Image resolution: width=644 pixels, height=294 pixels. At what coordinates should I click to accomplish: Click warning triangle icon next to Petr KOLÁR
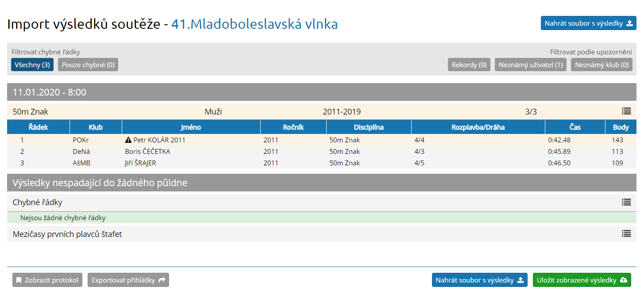tap(128, 140)
